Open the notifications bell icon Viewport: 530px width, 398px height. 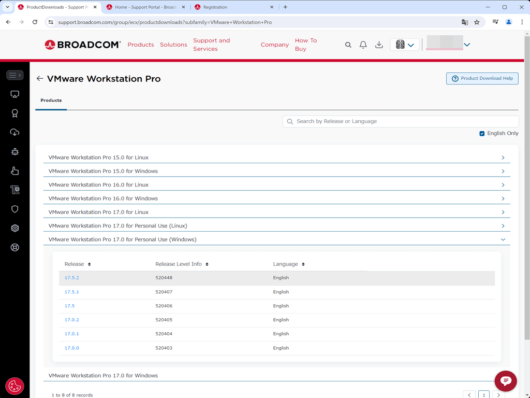click(x=363, y=45)
